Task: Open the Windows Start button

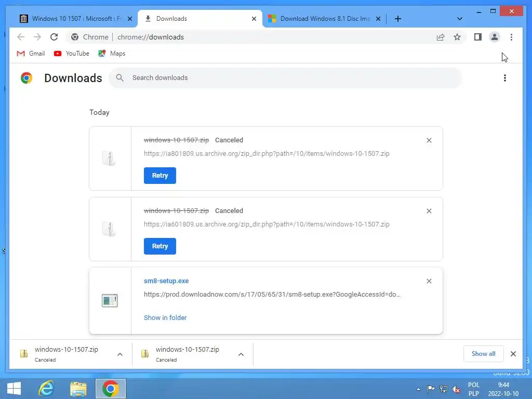Action: point(14,389)
